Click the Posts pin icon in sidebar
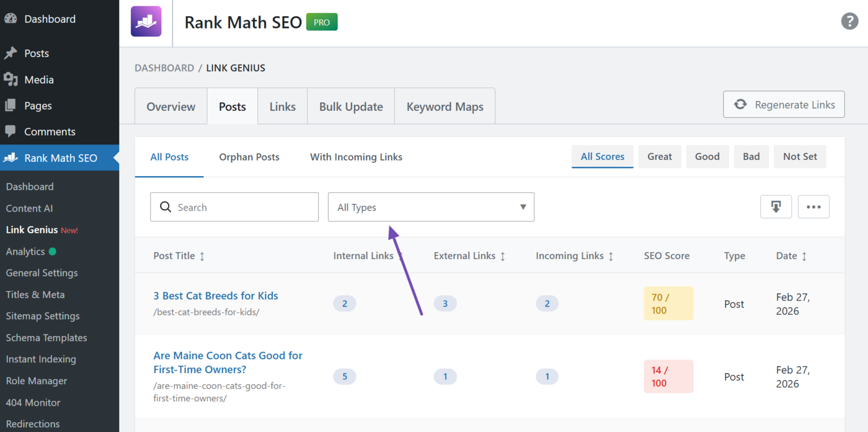The height and width of the screenshot is (432, 868). point(11,53)
